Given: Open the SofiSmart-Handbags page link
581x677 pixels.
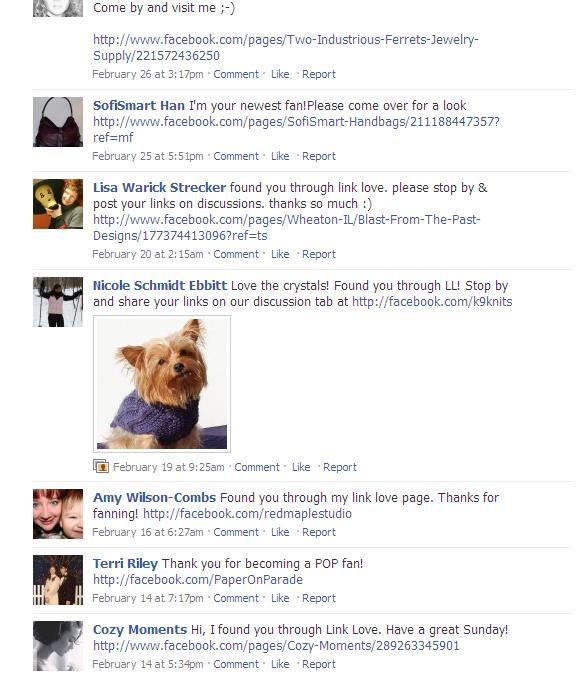Looking at the screenshot, I should point(296,130).
